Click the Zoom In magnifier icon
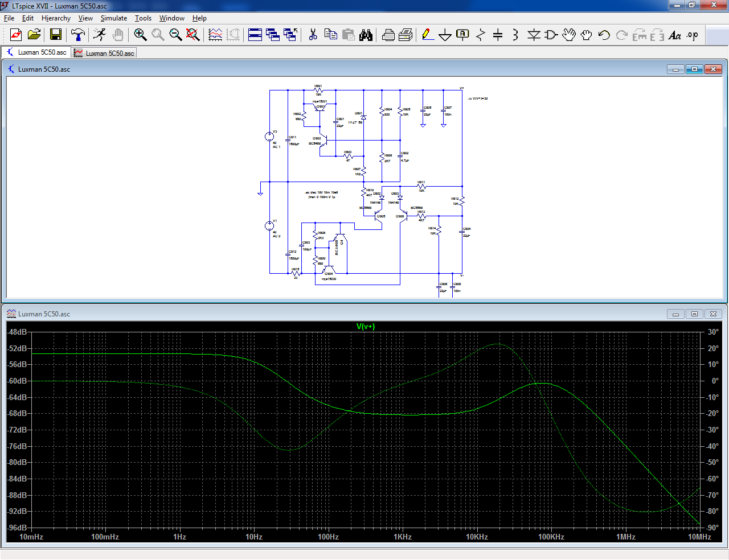 tap(140, 35)
